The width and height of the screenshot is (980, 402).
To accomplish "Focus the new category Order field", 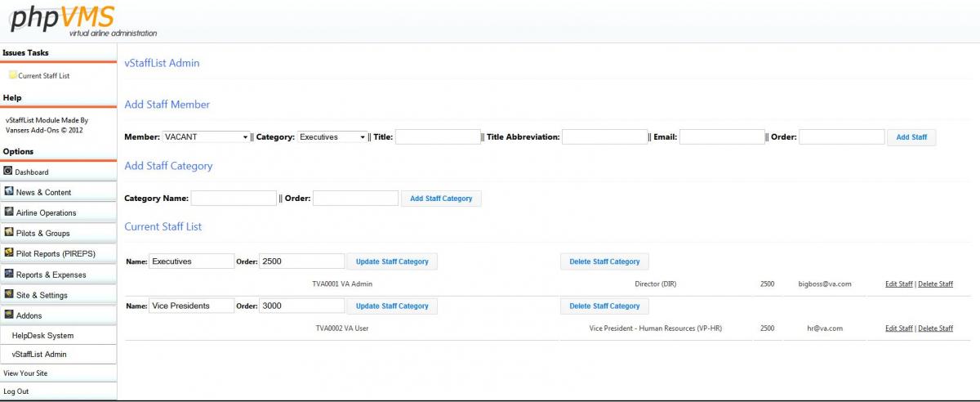I will coord(355,199).
